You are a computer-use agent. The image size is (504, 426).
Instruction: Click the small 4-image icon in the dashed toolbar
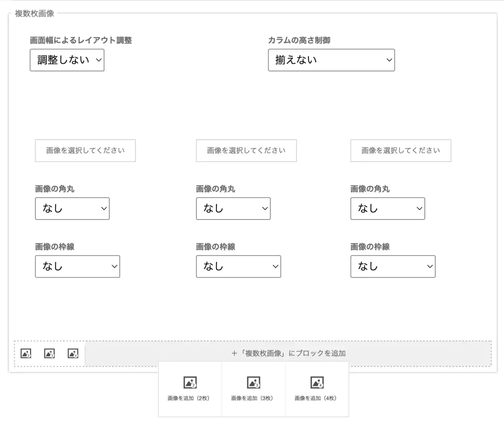click(x=73, y=353)
